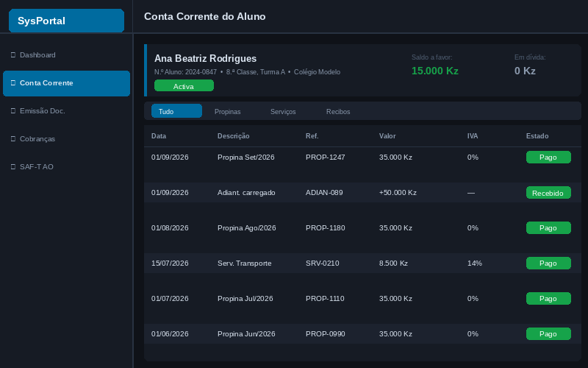Screen dimensions: 588x368
Task: Click the 8.500 Kz value
Action: click(x=393, y=263)
